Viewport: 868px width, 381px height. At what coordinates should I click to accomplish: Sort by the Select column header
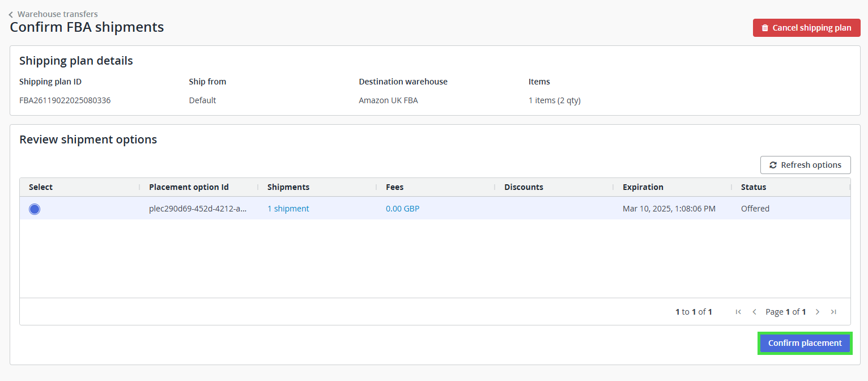41,187
